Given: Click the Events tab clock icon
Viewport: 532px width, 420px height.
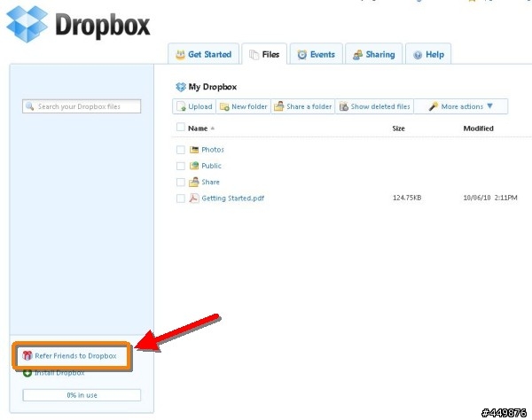Looking at the screenshot, I should coord(302,55).
